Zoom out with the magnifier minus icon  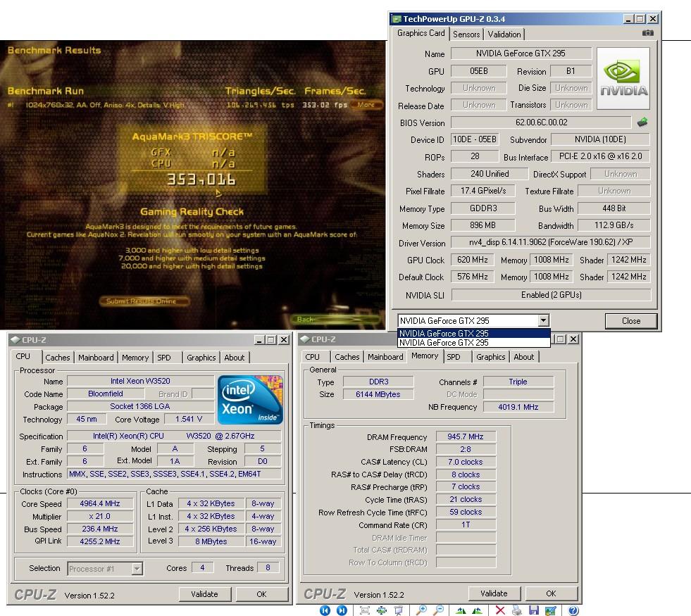438,610
